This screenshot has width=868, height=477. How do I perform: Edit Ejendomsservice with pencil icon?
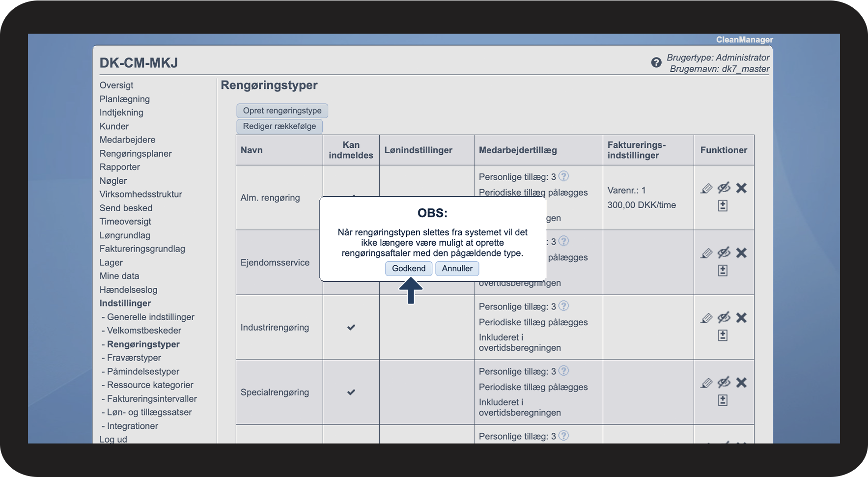(x=706, y=253)
